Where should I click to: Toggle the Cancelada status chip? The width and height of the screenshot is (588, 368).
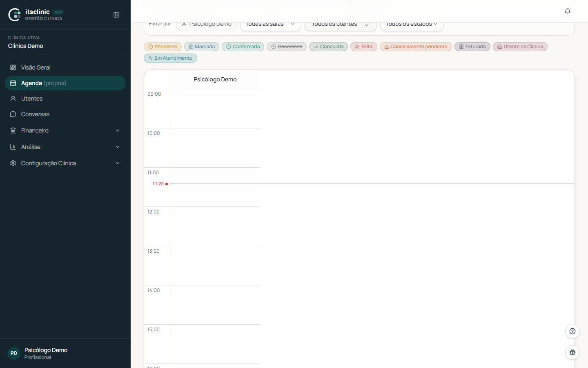click(287, 47)
